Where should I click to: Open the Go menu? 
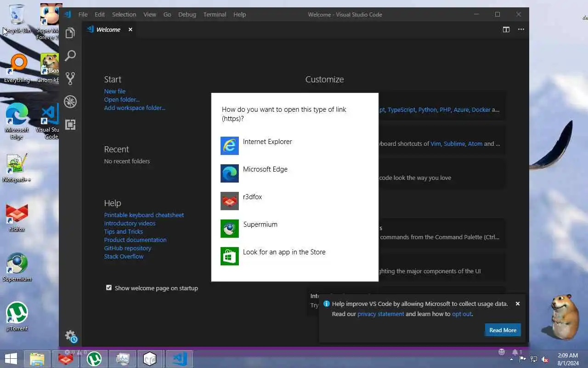(x=167, y=14)
